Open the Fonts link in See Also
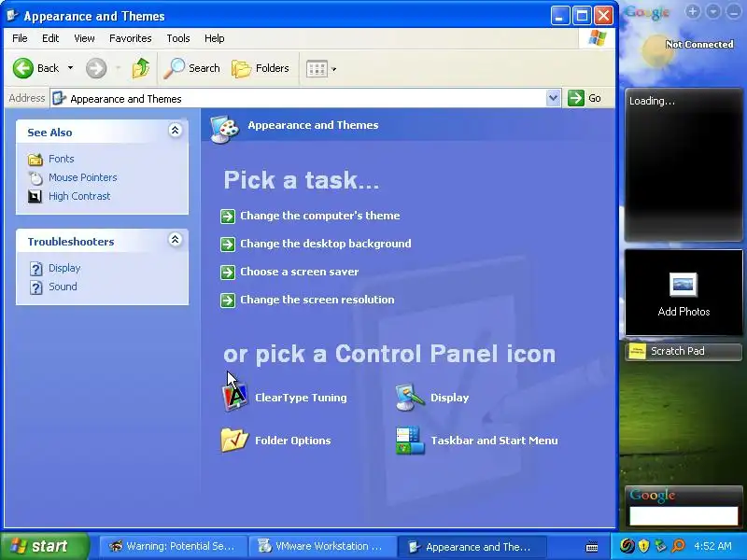This screenshot has width=747, height=560. (62, 159)
